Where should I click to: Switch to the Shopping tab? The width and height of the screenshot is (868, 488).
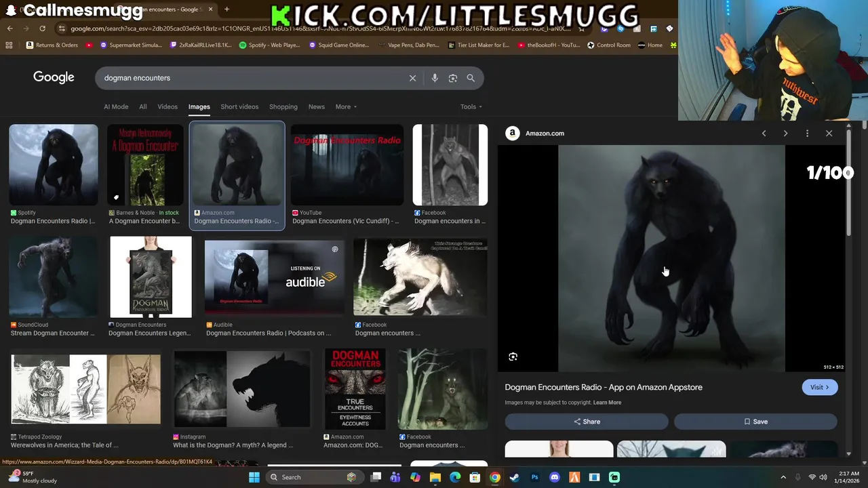(x=283, y=106)
